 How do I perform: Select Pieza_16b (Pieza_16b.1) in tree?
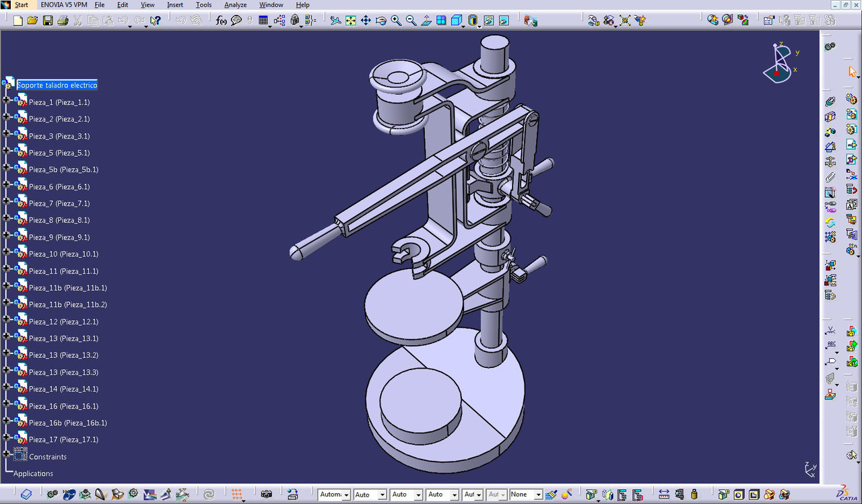click(x=68, y=423)
